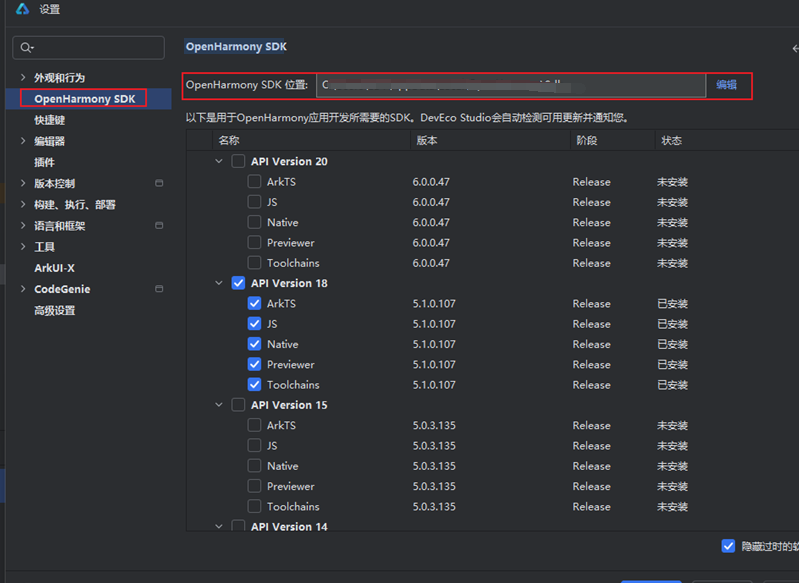This screenshot has height=583, width=799.
Task: Toggle the 隐藏过时的 checkbox
Action: (728, 546)
